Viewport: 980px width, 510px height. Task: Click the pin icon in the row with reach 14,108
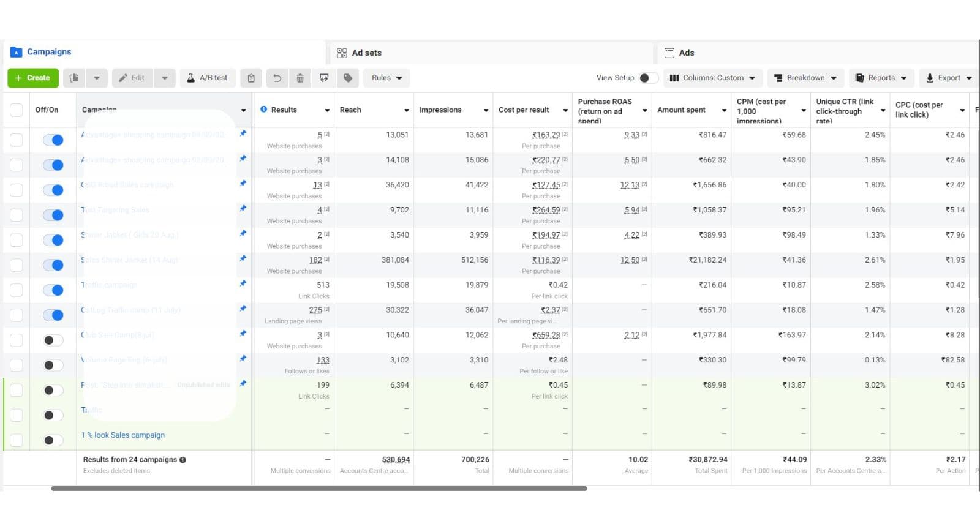[243, 158]
